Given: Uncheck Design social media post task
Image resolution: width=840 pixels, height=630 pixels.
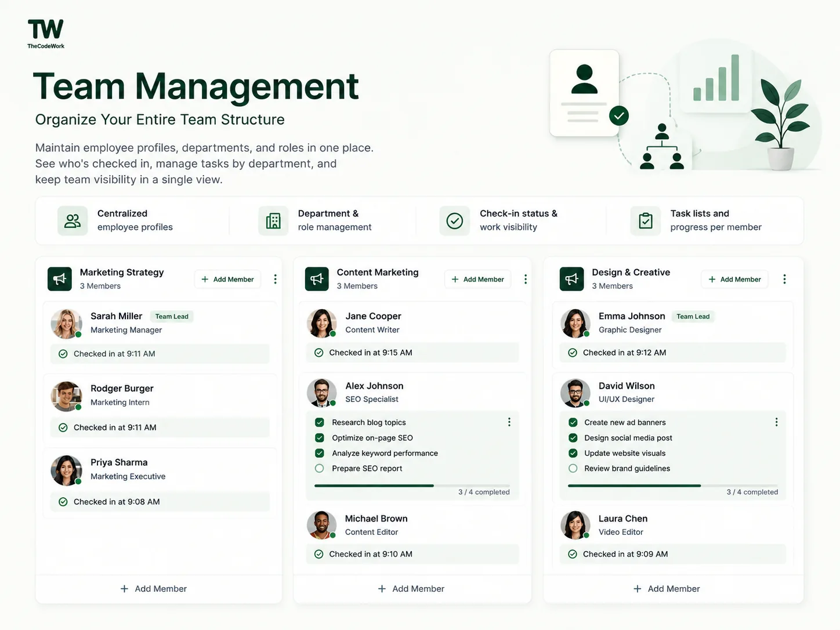Looking at the screenshot, I should tap(573, 438).
